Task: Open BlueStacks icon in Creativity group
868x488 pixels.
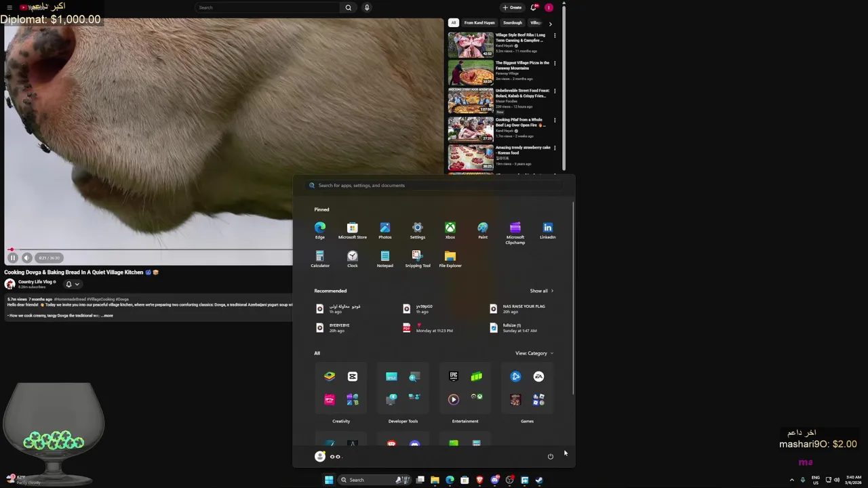Action: pos(330,376)
